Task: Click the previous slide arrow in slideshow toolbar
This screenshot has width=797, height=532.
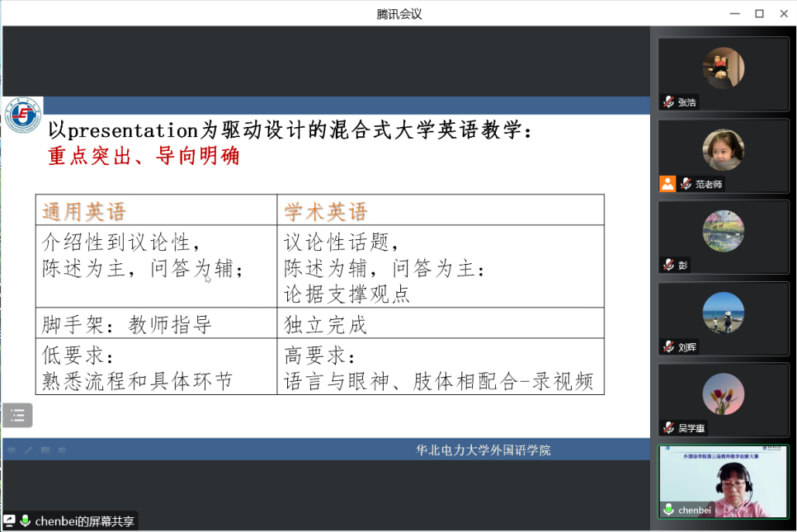Action: 12,450
